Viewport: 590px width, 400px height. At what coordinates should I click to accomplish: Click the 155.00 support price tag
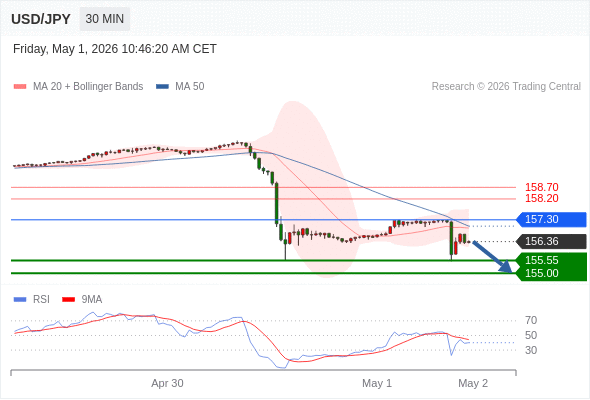(x=551, y=274)
